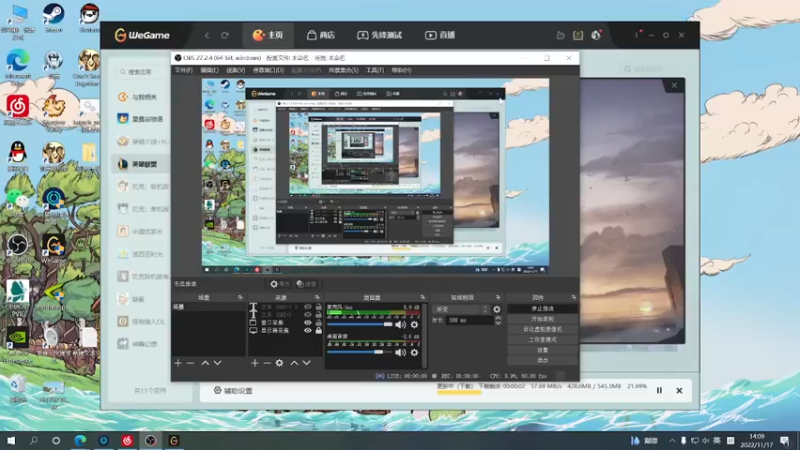This screenshot has height=450, width=800.
Task: Open the 渐变 transition dropdown
Action: click(461, 309)
